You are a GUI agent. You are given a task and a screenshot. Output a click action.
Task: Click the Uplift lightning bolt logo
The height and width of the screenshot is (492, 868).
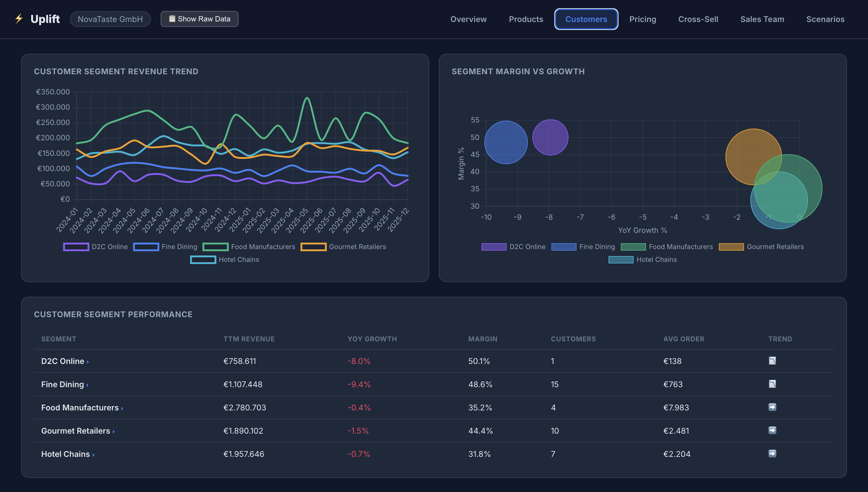pos(19,19)
